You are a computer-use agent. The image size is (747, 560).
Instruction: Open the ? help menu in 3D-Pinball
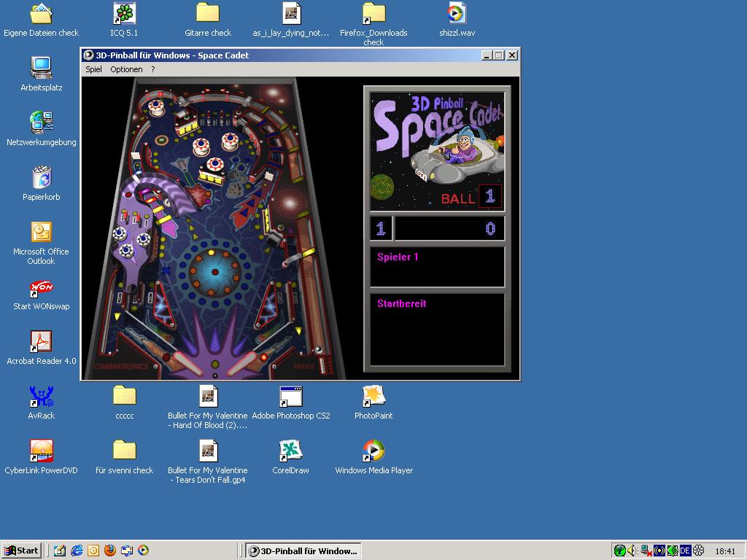[x=153, y=69]
